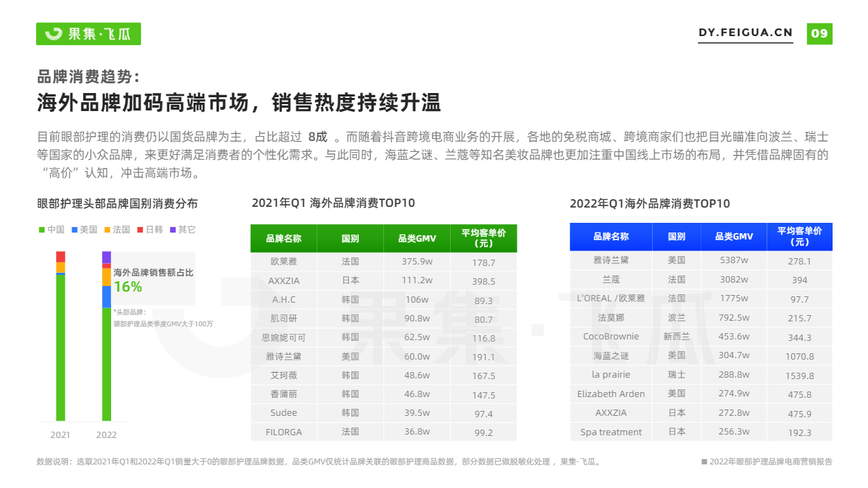This screenshot has height=488, width=868.
Task: Select the 2022年Q1海外品牌消费TOP10 table title
Action: coord(650,203)
